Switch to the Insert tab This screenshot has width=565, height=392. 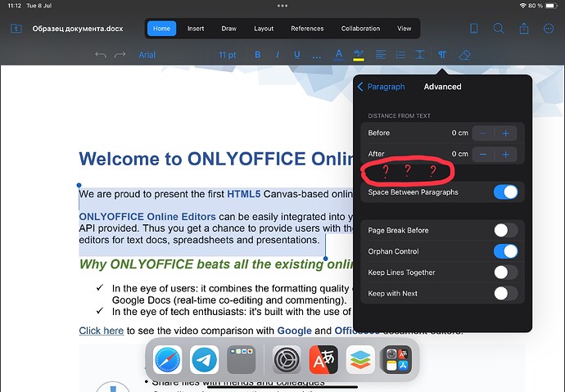coord(196,29)
